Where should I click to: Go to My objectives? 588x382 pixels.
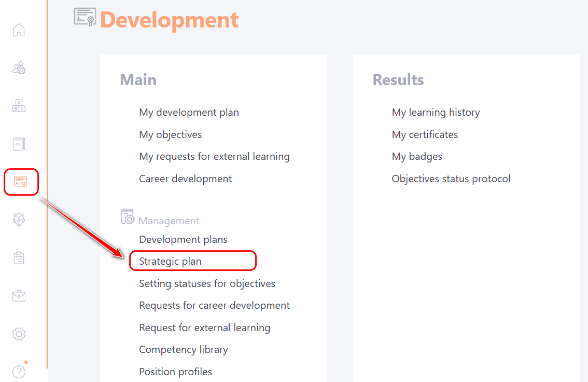point(170,134)
